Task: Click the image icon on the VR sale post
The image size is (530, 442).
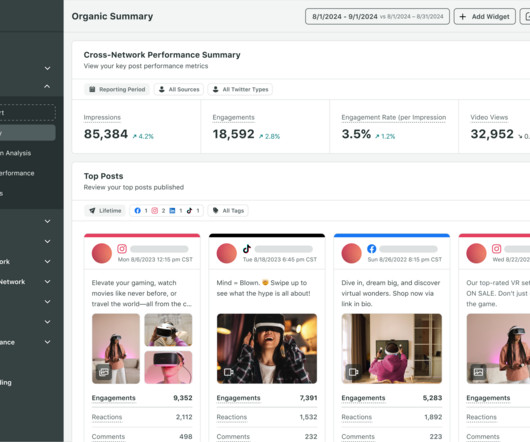Action: [479, 372]
